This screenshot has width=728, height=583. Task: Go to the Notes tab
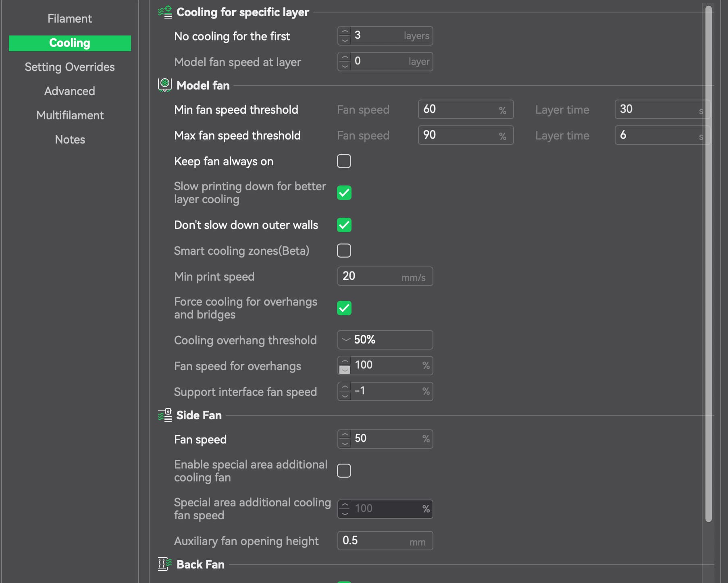coord(70,140)
